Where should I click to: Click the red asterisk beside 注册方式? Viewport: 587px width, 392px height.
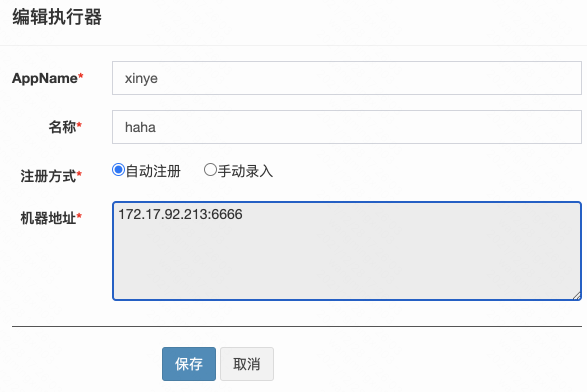[79, 175]
